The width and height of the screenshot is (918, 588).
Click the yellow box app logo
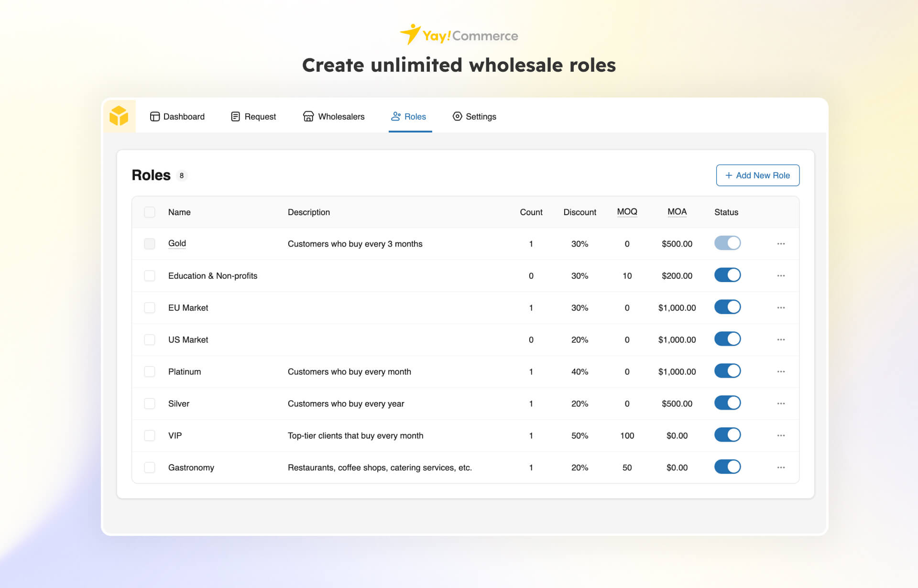(119, 116)
